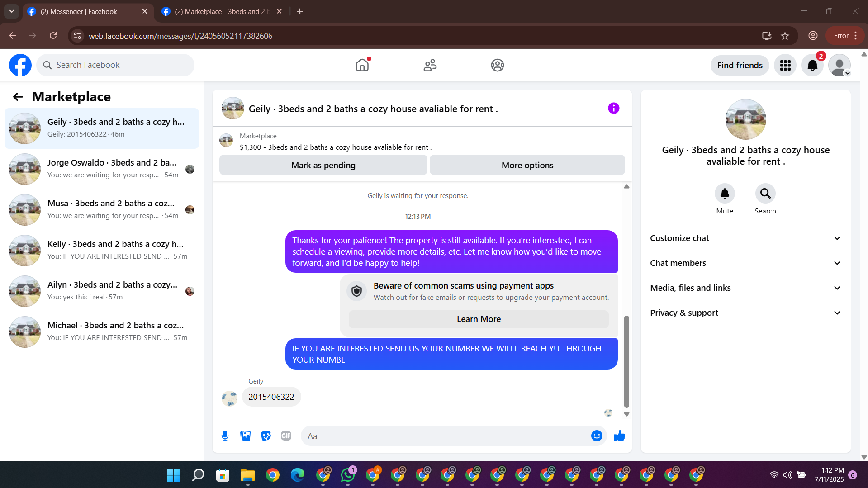
Task: Open the Friends icon in top navigation
Action: 430,65
